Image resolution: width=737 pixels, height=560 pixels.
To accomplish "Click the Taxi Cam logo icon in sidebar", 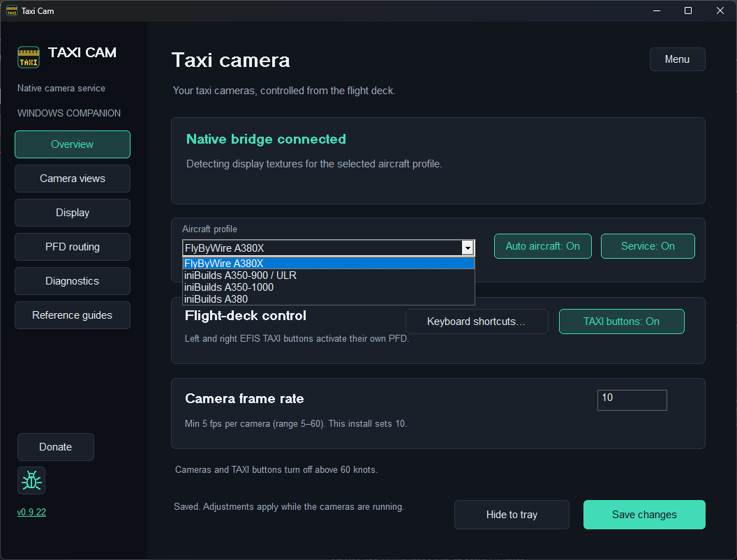I will coord(29,57).
